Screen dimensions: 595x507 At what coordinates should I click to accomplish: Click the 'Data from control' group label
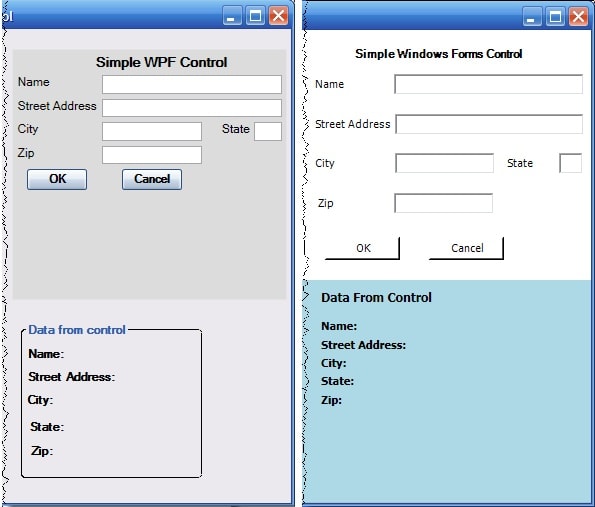tap(77, 330)
